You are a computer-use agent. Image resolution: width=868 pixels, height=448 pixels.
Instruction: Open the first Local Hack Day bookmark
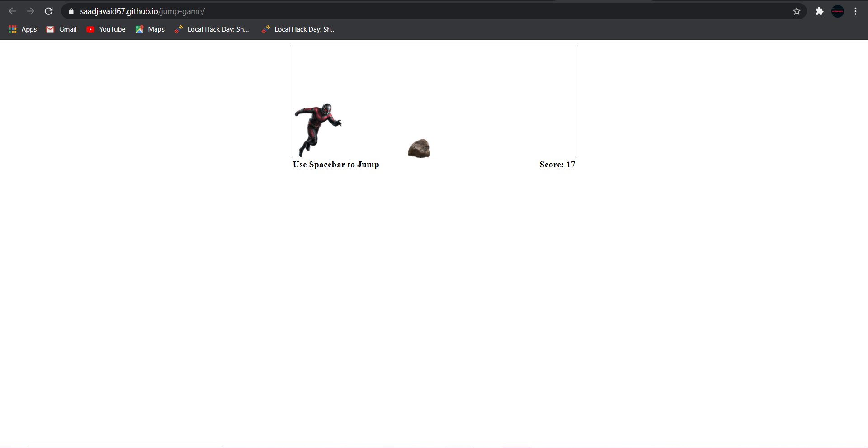212,29
